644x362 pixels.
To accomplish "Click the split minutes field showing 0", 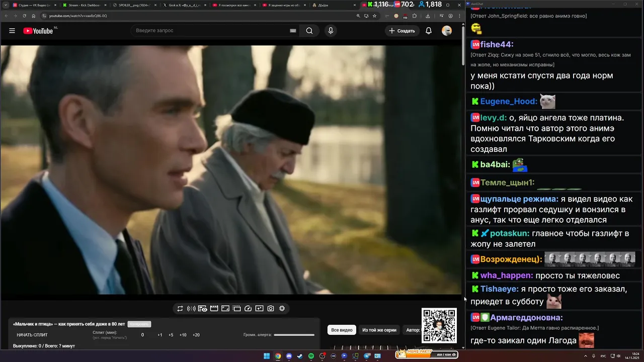I will 142,335.
